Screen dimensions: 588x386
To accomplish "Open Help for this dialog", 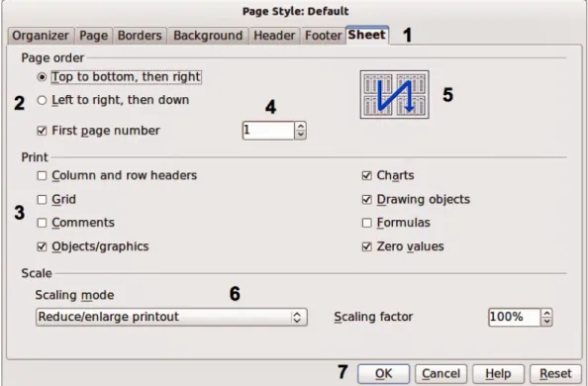I will click(x=498, y=373).
